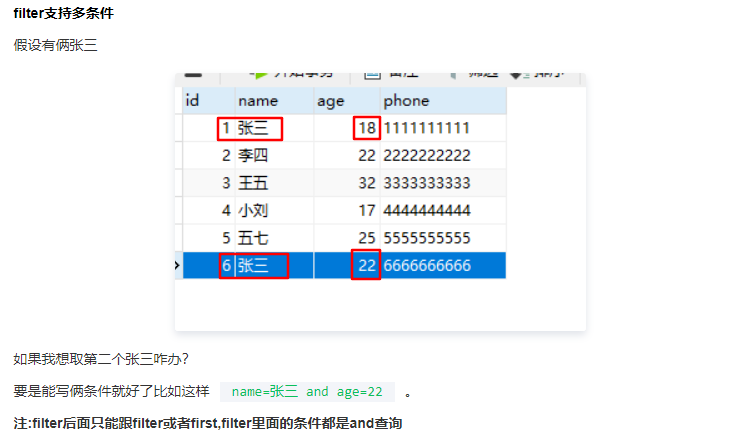732x436 pixels.
Task: Click the text "要是能写俩条件就好了比如这样"
Action: (x=111, y=391)
